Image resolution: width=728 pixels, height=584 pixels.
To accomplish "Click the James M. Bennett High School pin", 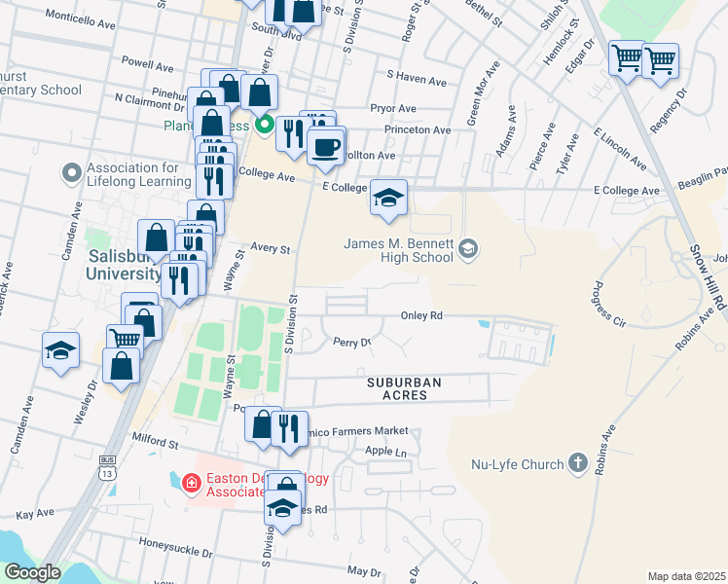I will tap(468, 249).
